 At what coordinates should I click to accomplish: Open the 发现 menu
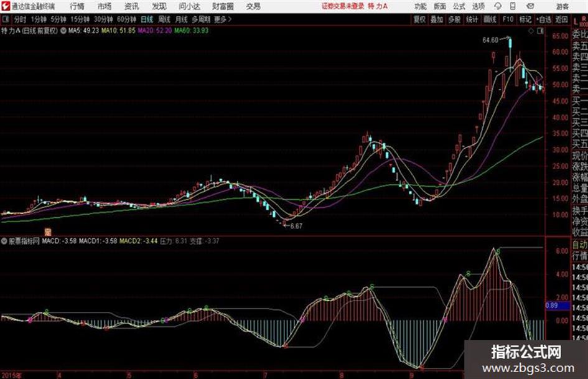pyautogui.click(x=159, y=6)
